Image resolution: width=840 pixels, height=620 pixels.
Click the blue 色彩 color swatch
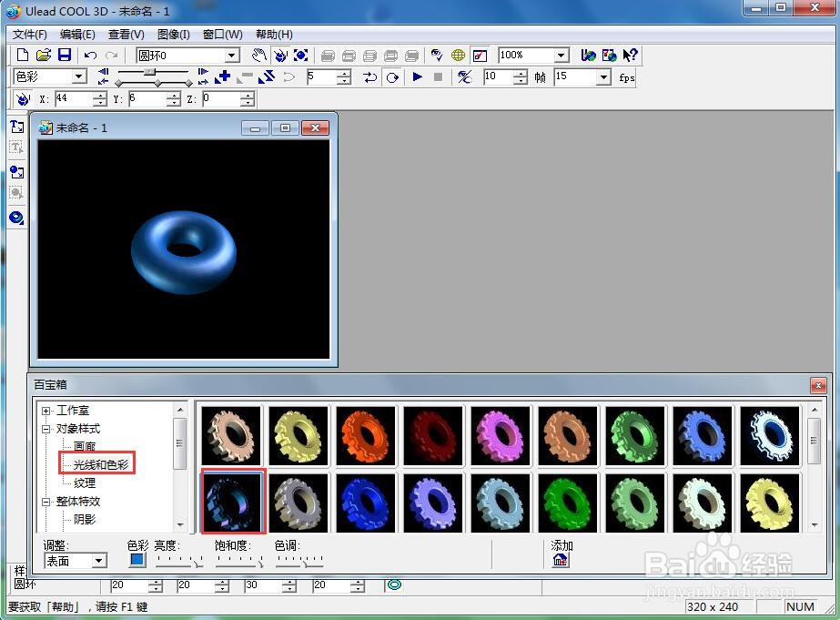[x=137, y=560]
